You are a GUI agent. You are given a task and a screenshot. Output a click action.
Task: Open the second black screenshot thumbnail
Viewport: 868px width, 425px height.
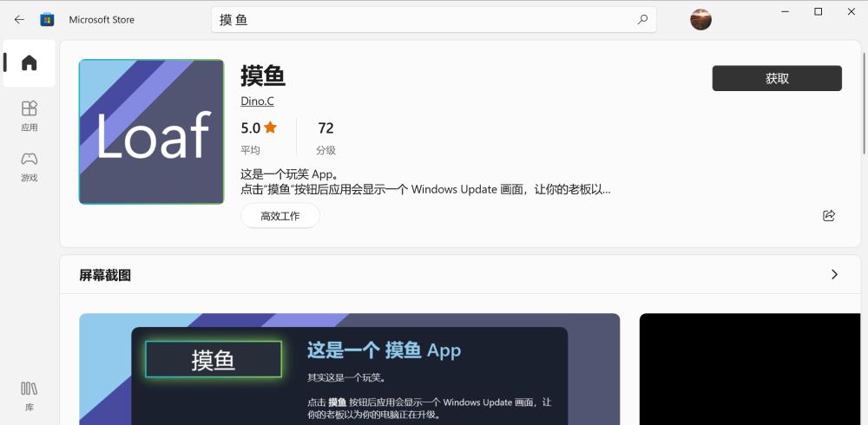750,369
